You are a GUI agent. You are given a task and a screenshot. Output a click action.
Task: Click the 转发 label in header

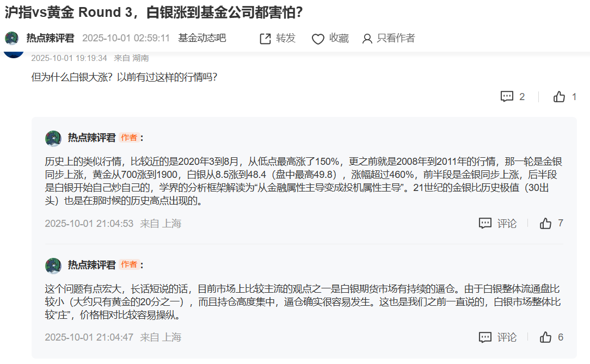(286, 38)
